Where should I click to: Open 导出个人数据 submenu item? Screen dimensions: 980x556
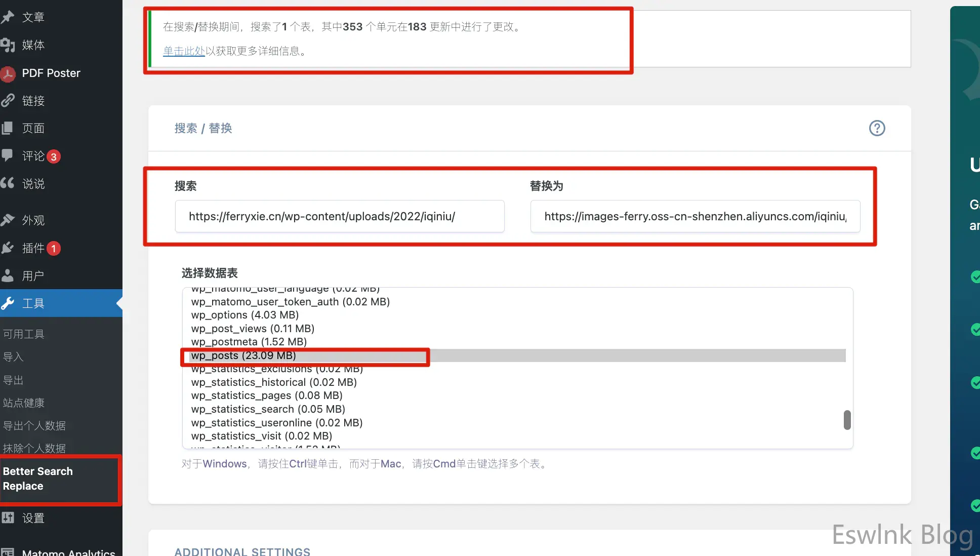point(34,426)
